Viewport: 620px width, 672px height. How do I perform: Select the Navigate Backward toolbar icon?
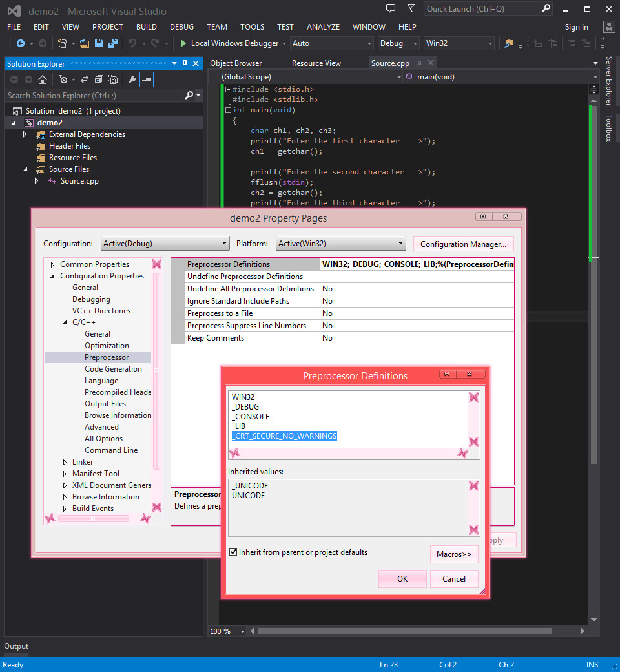20,43
